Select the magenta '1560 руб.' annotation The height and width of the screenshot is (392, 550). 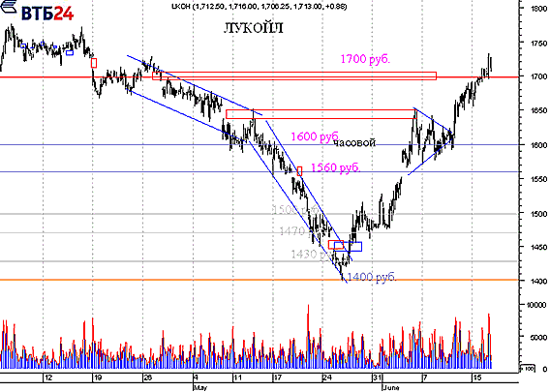pos(336,167)
